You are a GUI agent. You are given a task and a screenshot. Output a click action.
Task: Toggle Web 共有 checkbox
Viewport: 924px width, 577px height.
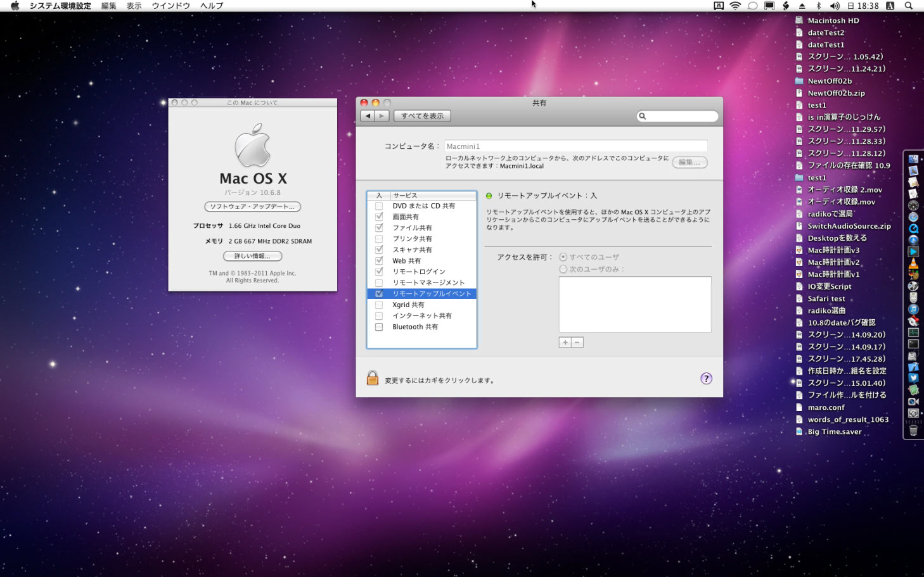(379, 260)
